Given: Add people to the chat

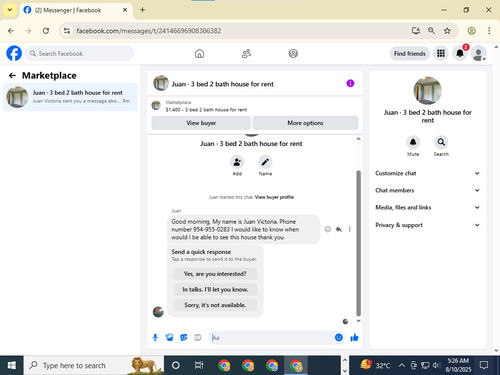Looking at the screenshot, I should tap(237, 162).
